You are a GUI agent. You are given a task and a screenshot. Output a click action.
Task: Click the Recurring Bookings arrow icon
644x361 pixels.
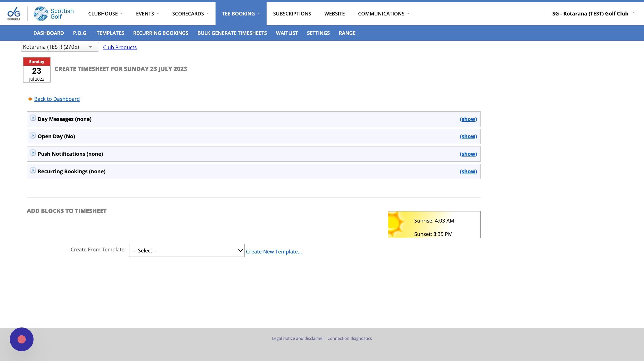pyautogui.click(x=33, y=170)
